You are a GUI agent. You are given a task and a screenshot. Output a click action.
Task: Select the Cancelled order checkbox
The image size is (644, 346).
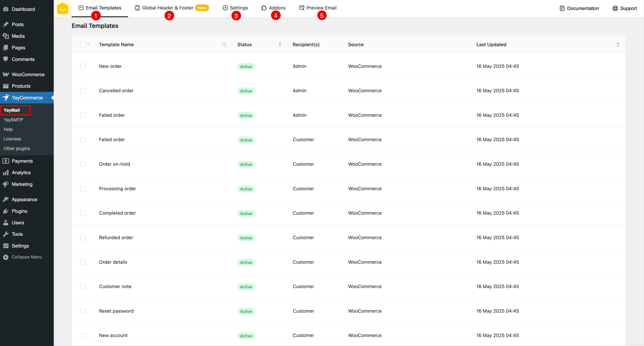pyautogui.click(x=83, y=91)
